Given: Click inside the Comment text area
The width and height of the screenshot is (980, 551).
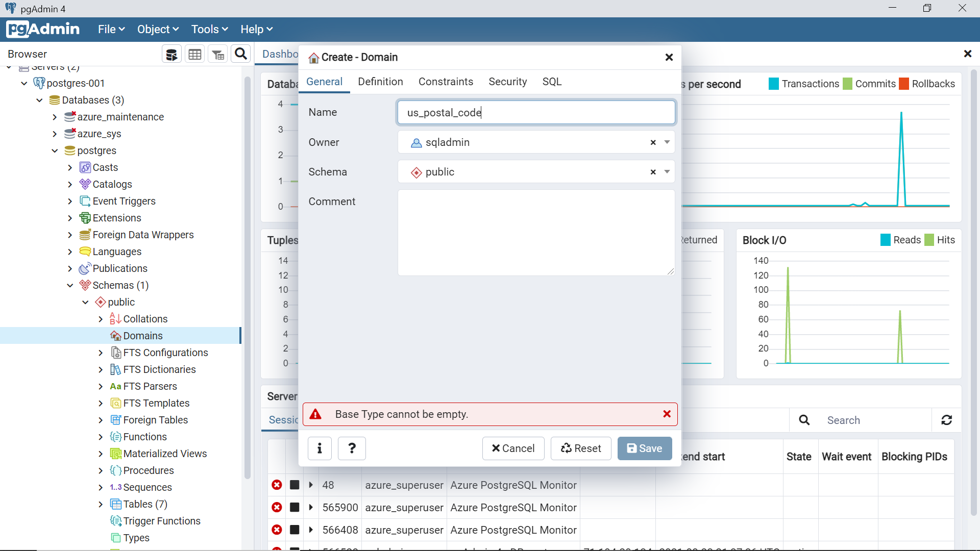Looking at the screenshot, I should tap(536, 233).
